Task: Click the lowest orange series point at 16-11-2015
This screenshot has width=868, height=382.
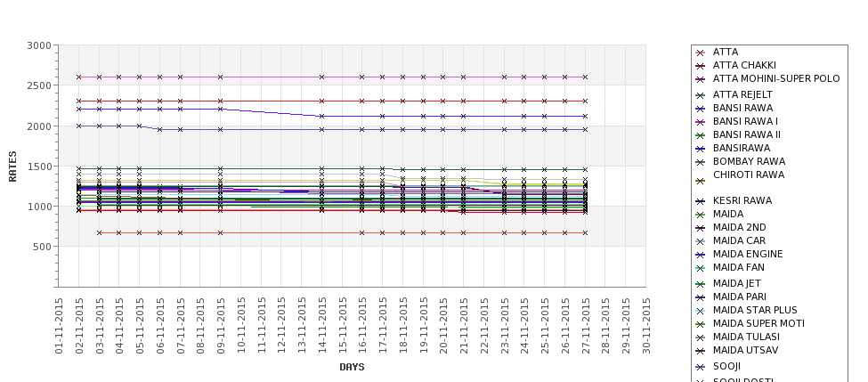Action: point(362,232)
